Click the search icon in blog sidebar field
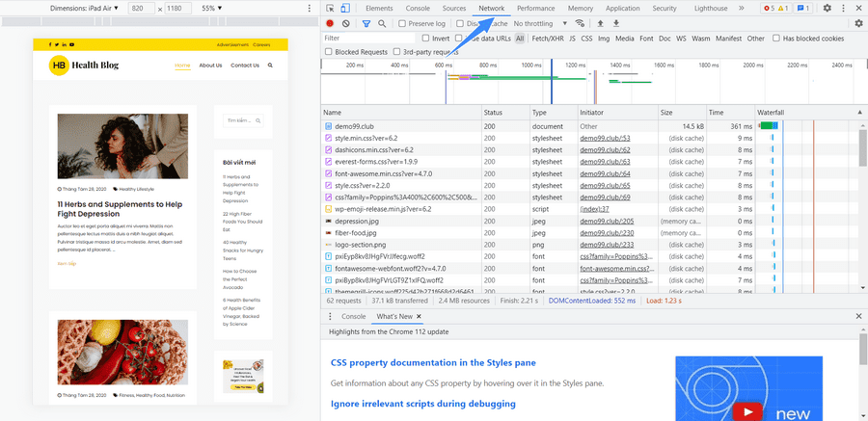This screenshot has width=868, height=421. pos(258,120)
